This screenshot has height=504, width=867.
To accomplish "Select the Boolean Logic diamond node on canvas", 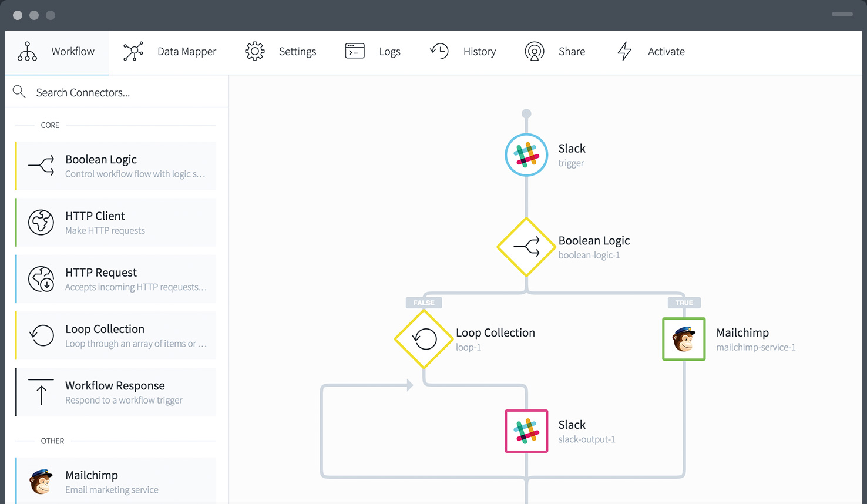I will [526, 247].
